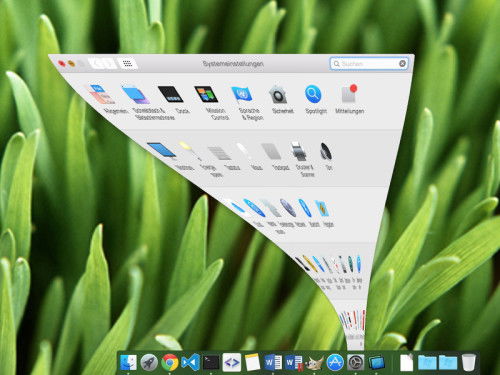Go back with the toolbar back arrow
The width and height of the screenshot is (500, 375).
97,63
